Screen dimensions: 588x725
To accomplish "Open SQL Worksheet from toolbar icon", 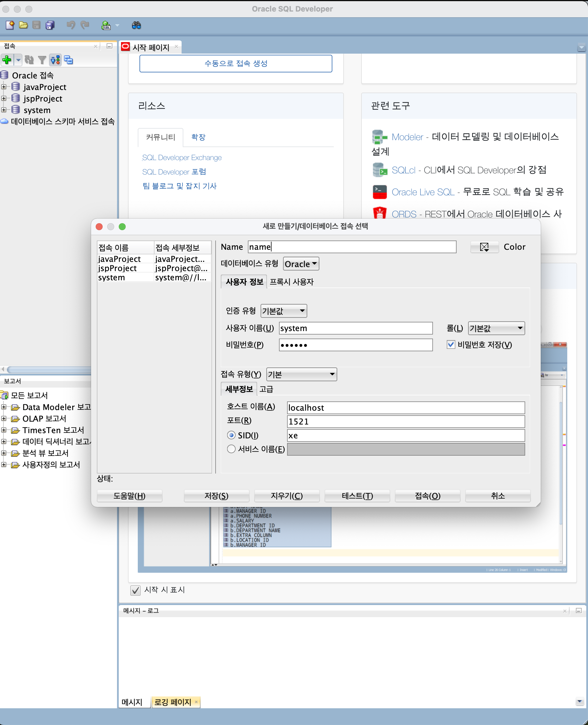I will coord(106,25).
